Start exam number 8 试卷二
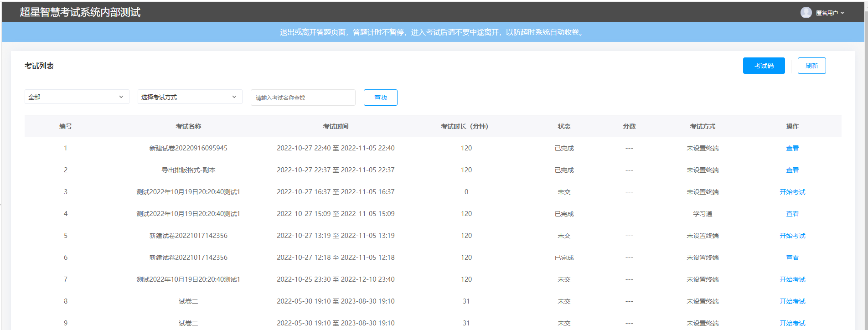This screenshot has width=868, height=330. 792,301
